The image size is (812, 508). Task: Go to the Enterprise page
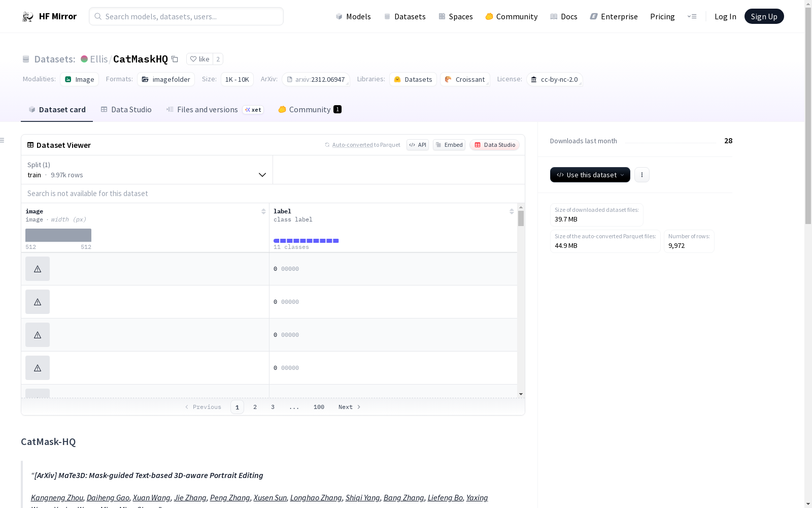coord(614,16)
